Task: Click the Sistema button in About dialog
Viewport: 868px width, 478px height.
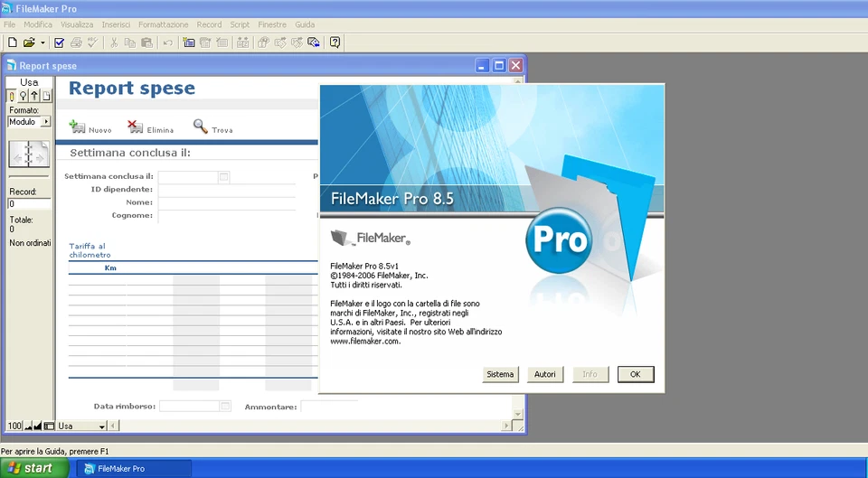Action: pyautogui.click(x=500, y=375)
